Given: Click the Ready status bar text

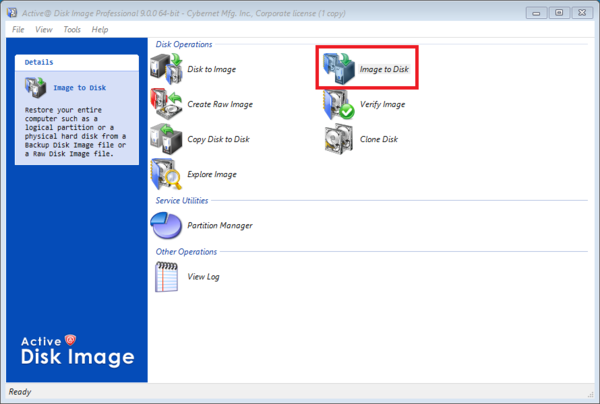Looking at the screenshot, I should click(20, 392).
